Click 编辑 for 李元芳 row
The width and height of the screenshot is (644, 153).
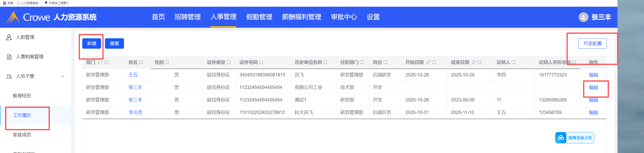tap(593, 112)
